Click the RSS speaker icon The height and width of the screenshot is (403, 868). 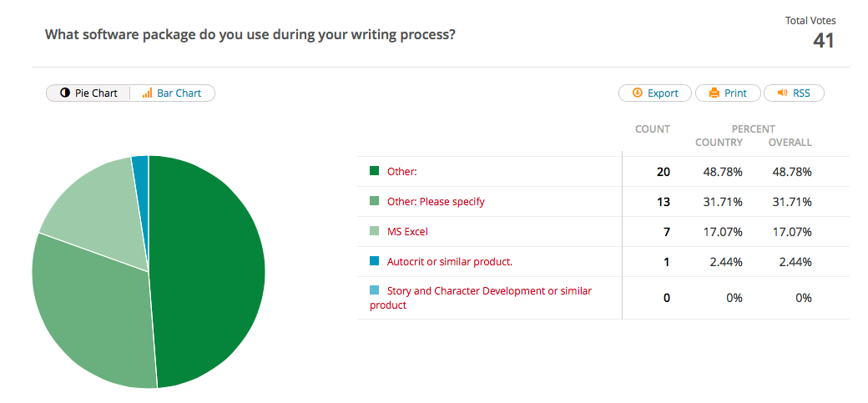782,93
